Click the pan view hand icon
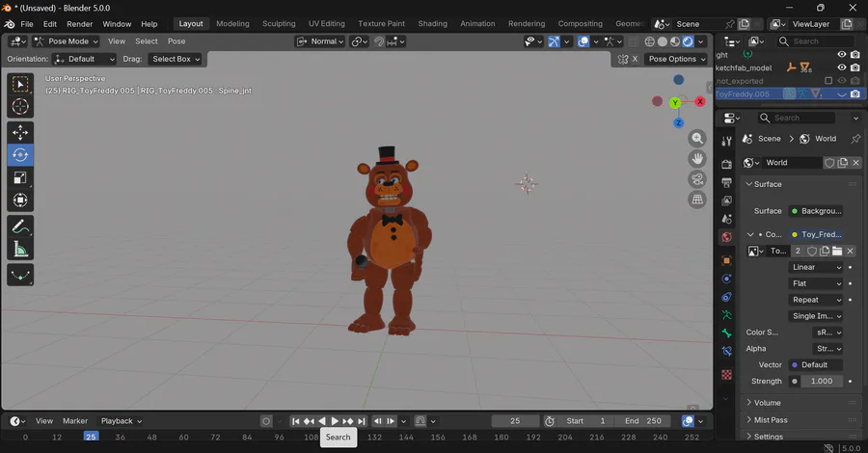 [x=697, y=159]
